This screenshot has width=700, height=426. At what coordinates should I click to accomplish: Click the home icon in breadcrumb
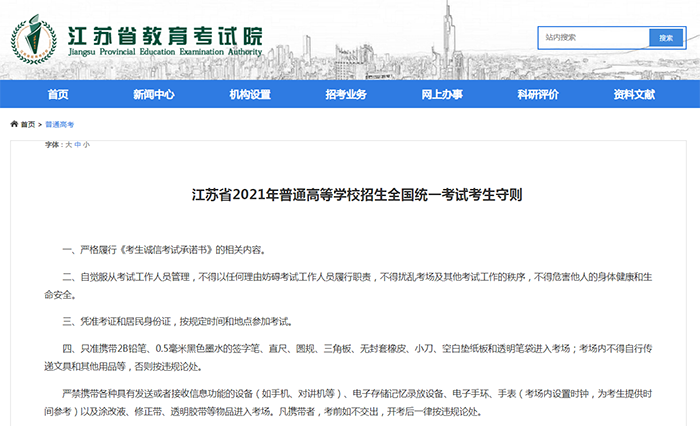pos(14,125)
